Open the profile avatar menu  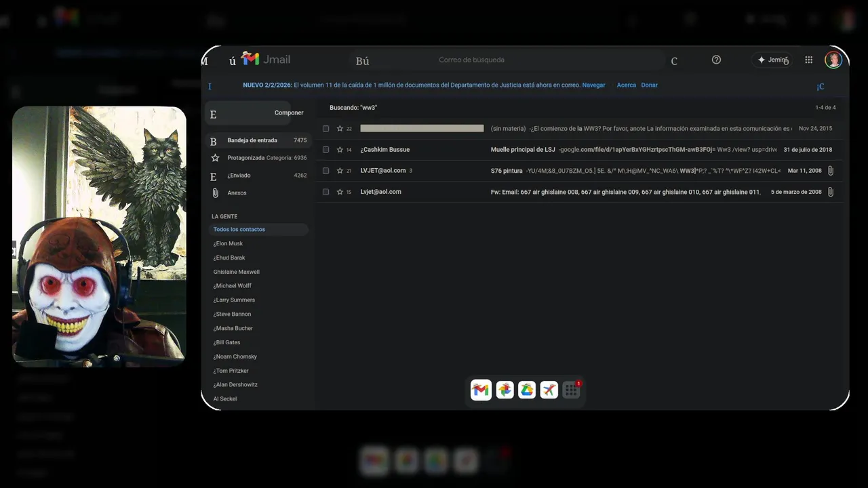pyautogui.click(x=833, y=60)
